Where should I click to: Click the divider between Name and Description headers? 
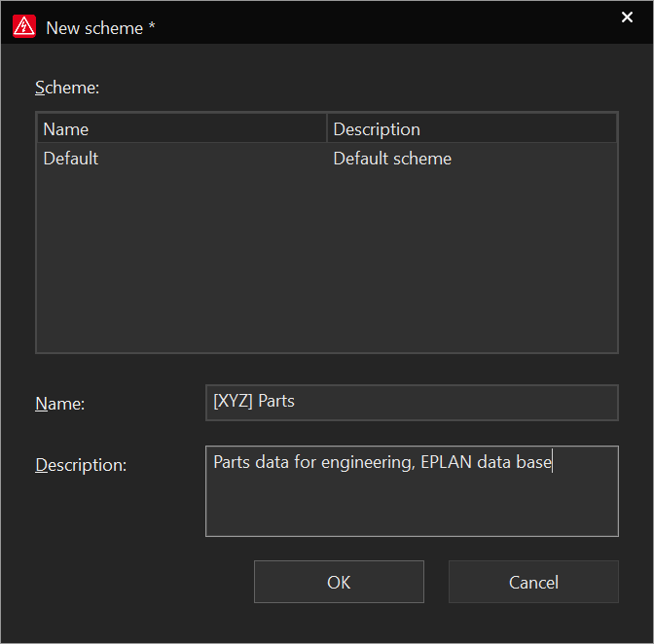(x=327, y=129)
